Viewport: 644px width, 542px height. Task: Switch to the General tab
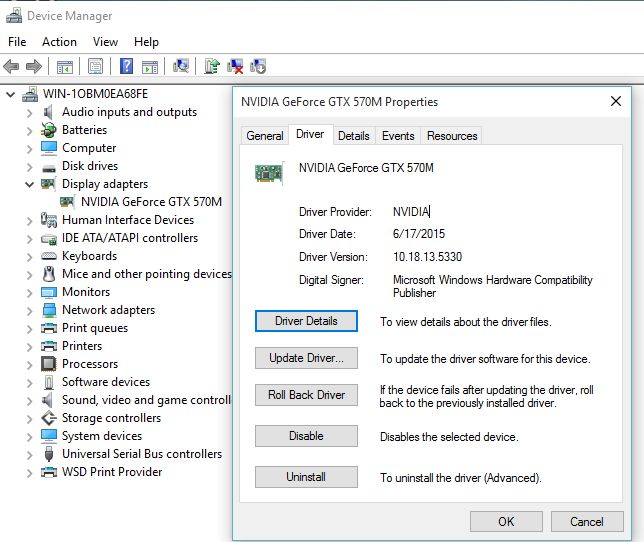point(265,136)
